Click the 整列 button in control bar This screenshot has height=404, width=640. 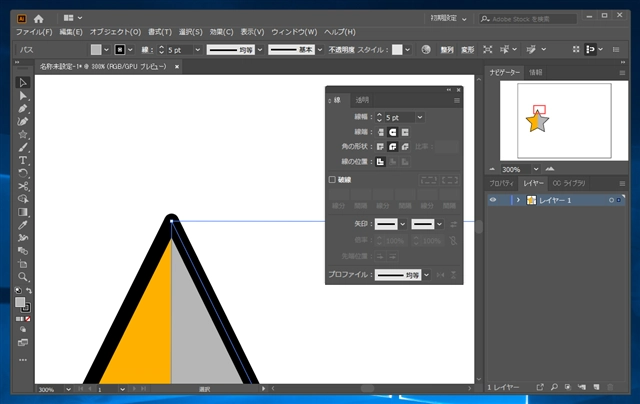click(447, 50)
